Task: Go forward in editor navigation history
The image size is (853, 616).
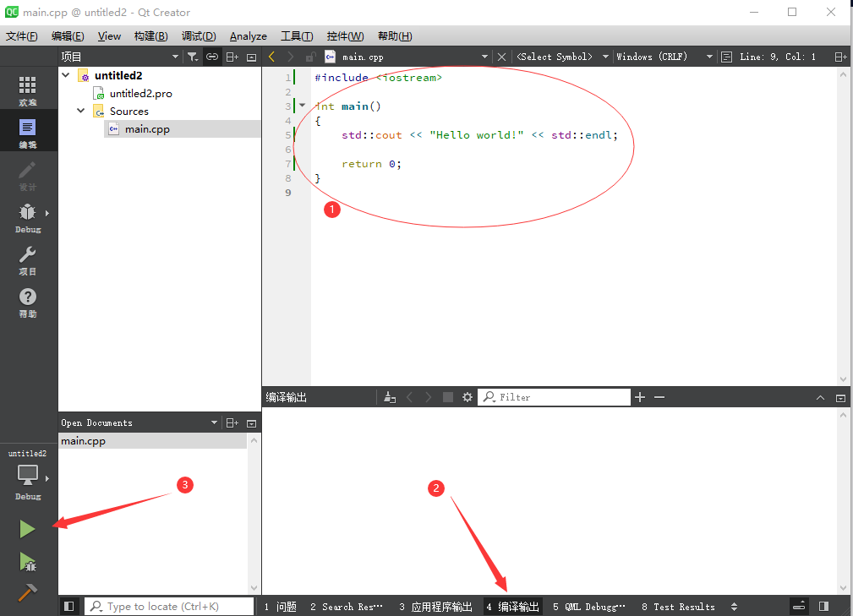Action: tap(291, 57)
